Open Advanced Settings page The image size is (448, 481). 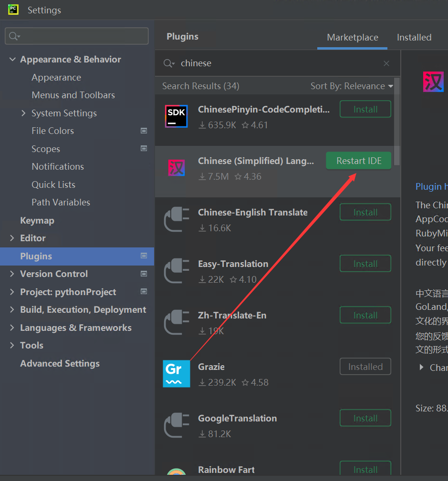[x=60, y=363]
